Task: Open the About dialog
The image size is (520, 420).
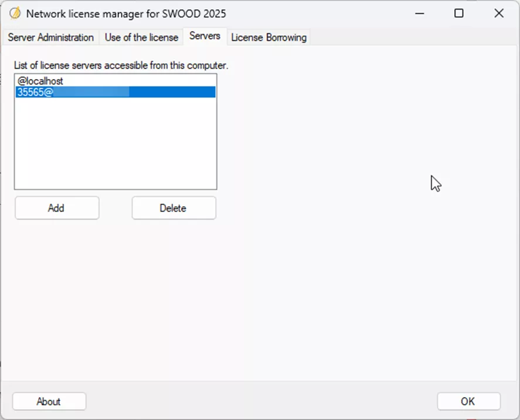Action: pos(49,401)
